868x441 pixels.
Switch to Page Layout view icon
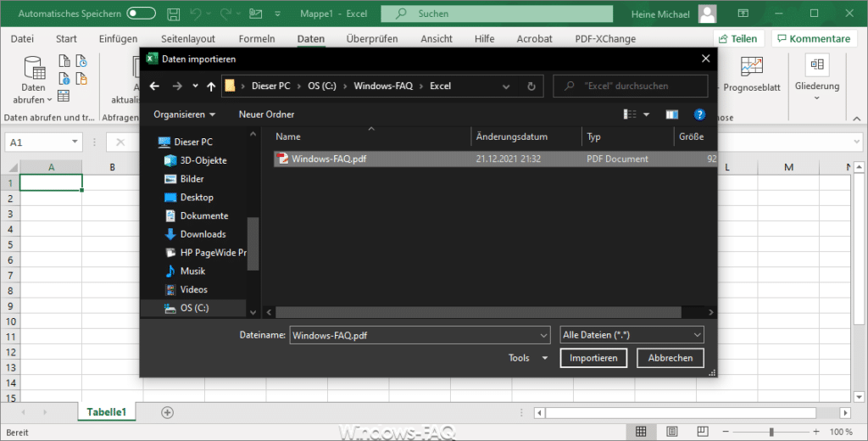pos(671,432)
